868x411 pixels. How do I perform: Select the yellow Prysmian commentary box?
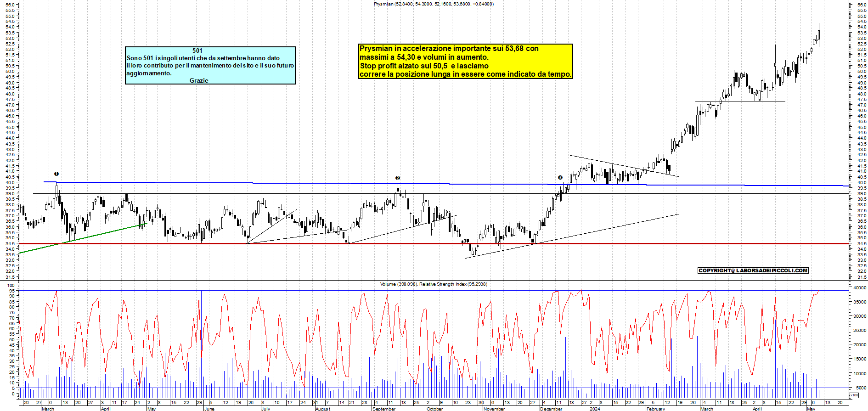coord(466,61)
